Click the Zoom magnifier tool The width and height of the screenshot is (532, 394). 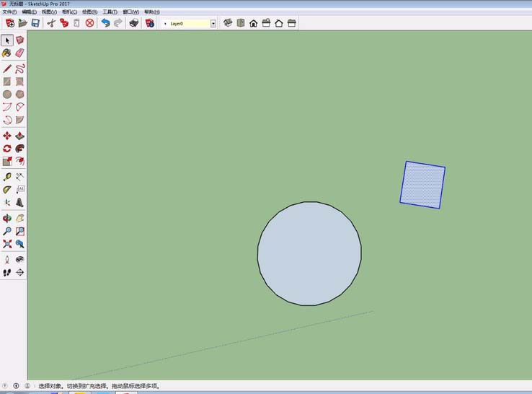[x=7, y=231]
